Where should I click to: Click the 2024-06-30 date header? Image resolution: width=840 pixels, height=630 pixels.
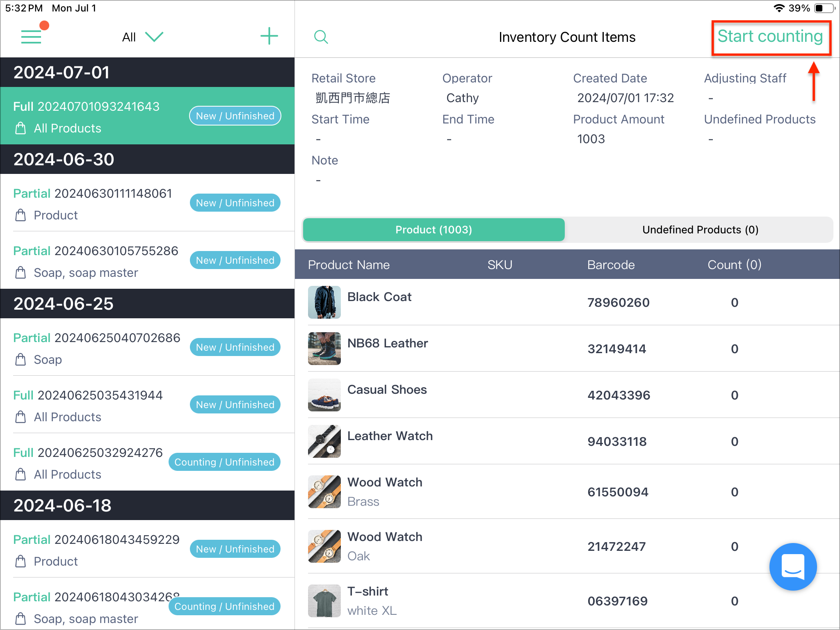tap(147, 159)
